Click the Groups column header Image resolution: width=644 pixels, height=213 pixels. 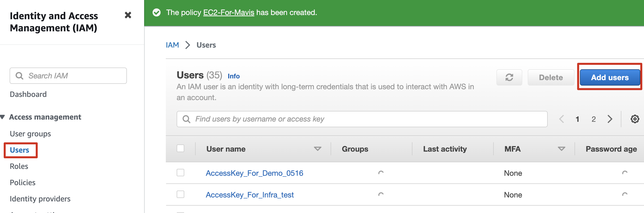(355, 149)
